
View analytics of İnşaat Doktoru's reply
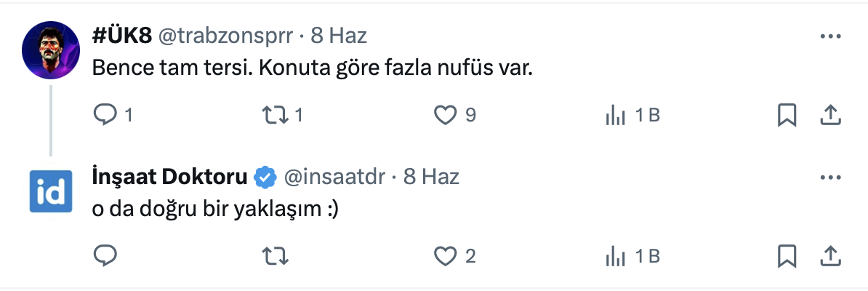(616, 255)
